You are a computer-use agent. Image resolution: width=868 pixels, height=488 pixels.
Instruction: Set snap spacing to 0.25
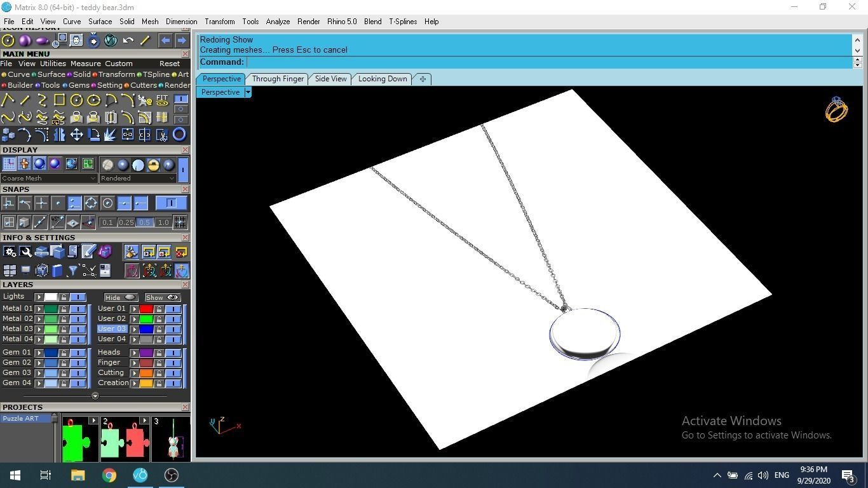(x=126, y=222)
